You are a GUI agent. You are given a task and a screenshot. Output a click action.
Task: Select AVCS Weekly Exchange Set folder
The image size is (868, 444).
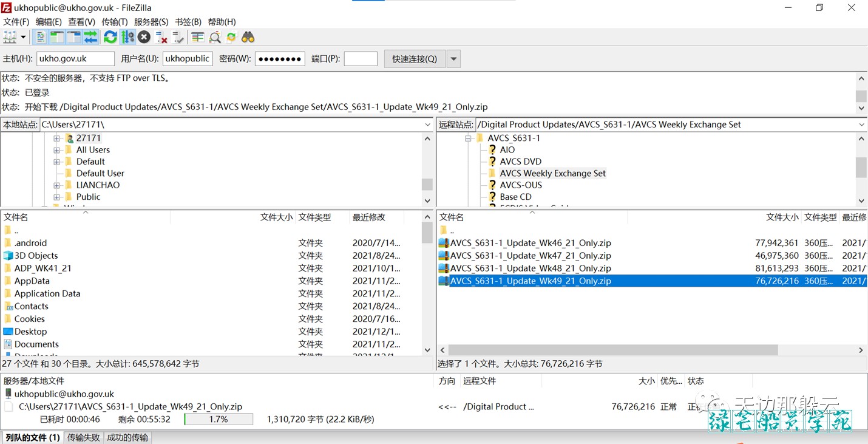(553, 173)
